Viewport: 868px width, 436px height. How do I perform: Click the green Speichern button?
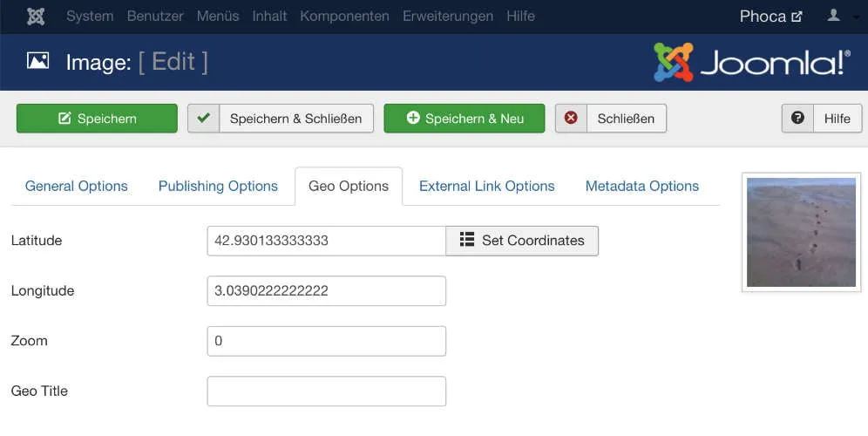pos(97,118)
